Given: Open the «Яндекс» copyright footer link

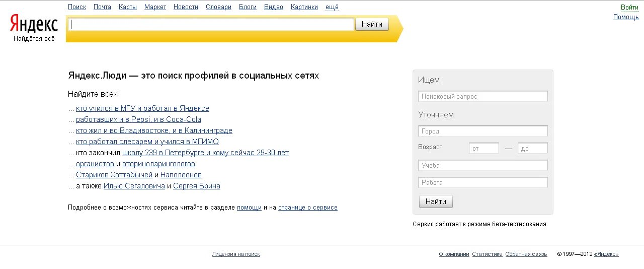Looking at the screenshot, I should tap(606, 254).
